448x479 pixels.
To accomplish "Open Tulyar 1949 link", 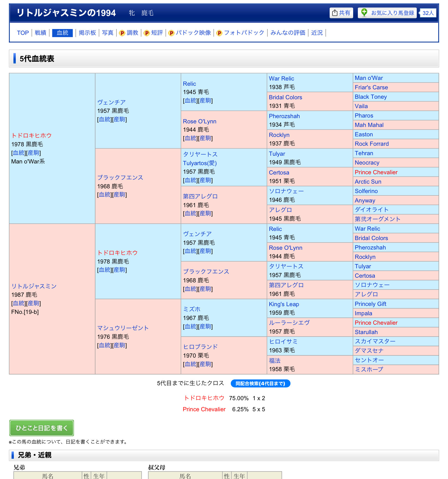I will (x=277, y=154).
